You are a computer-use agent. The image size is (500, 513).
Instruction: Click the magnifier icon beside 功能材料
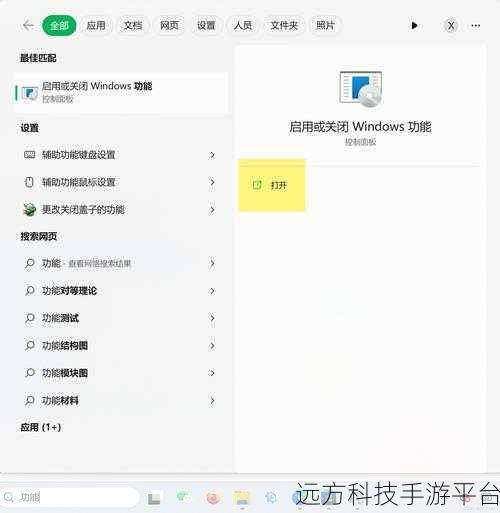pyautogui.click(x=30, y=400)
